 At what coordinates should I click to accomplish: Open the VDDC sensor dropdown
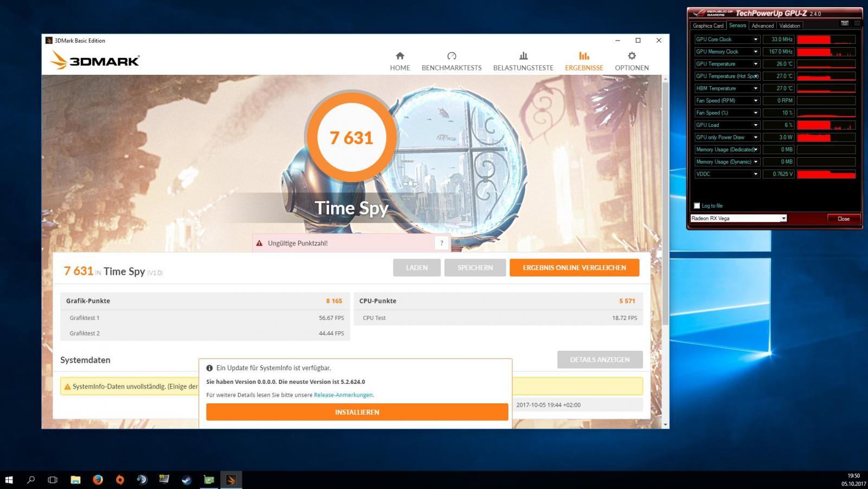(x=755, y=174)
